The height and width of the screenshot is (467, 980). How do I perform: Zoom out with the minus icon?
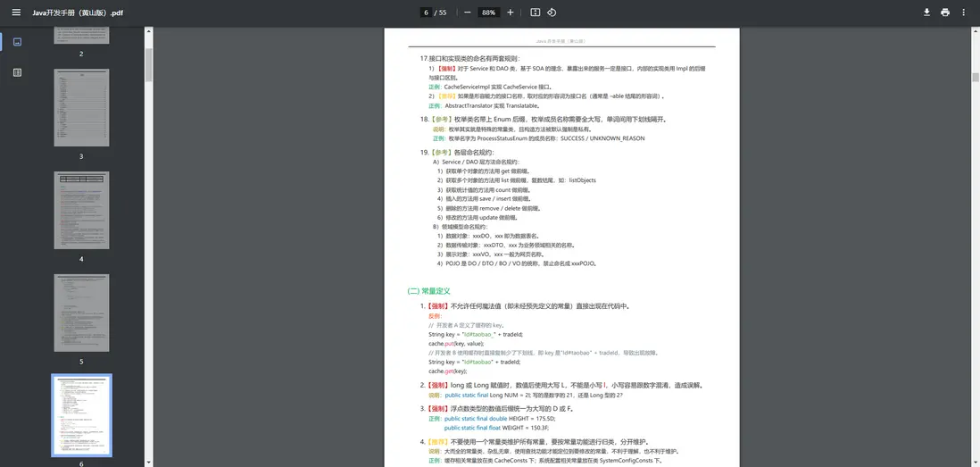[467, 13]
